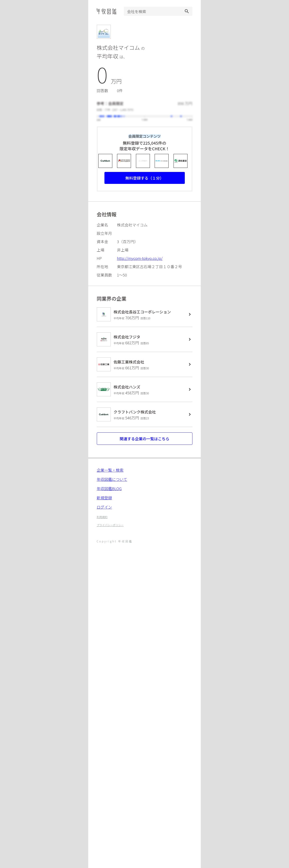The height and width of the screenshot is (868, 289).
Task: Click chevron on the クラフトバンク row
Action: [x=190, y=414]
